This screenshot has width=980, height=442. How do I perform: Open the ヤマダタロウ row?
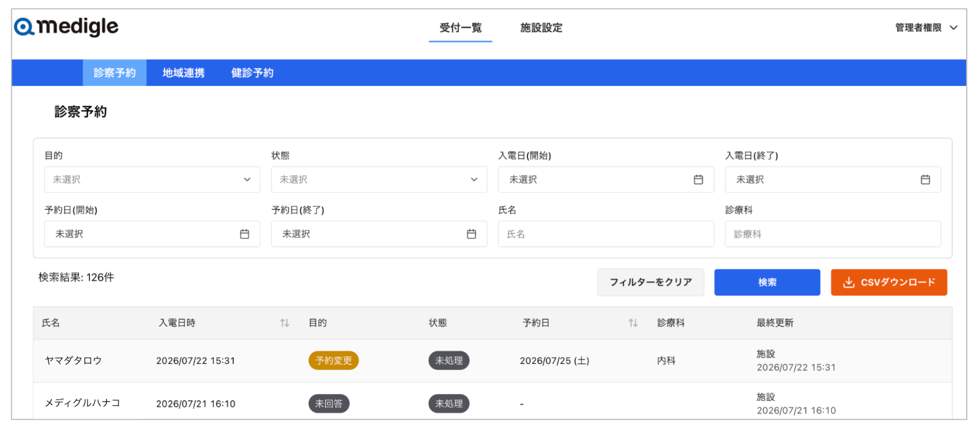(493, 361)
